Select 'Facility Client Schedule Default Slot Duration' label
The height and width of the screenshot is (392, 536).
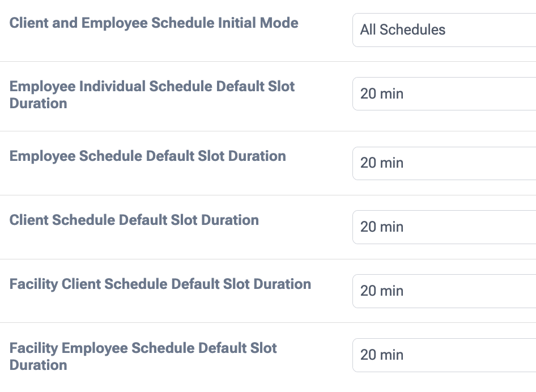coord(160,284)
